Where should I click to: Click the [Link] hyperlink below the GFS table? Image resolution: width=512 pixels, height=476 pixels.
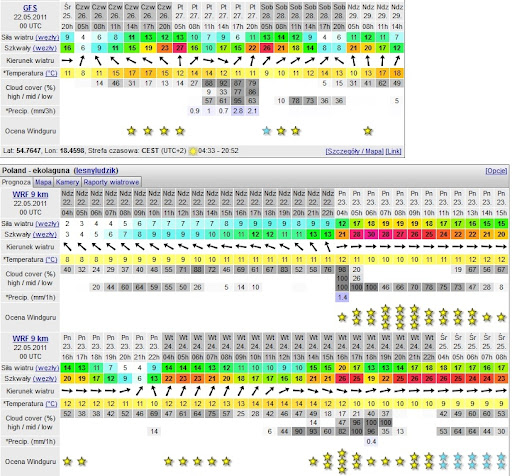click(393, 151)
